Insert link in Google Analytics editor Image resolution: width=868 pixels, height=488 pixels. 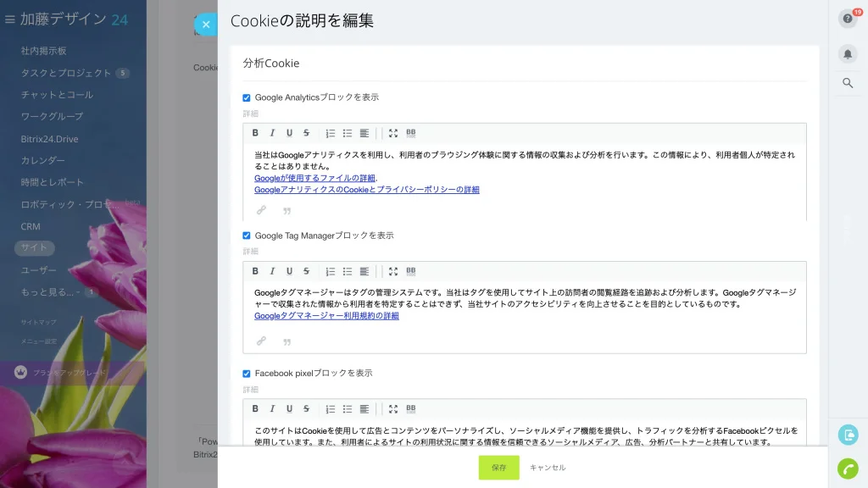click(x=261, y=210)
